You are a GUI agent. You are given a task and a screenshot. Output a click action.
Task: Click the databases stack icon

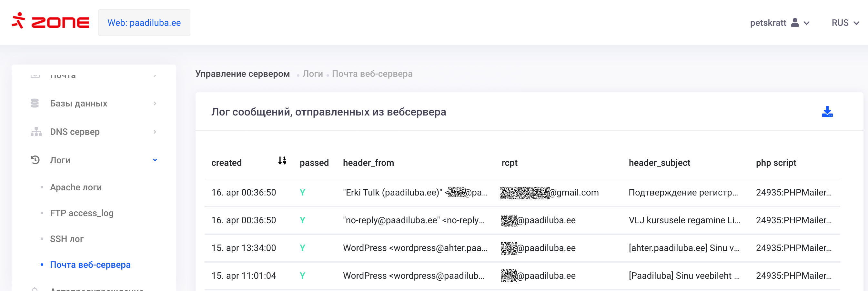[x=35, y=104]
